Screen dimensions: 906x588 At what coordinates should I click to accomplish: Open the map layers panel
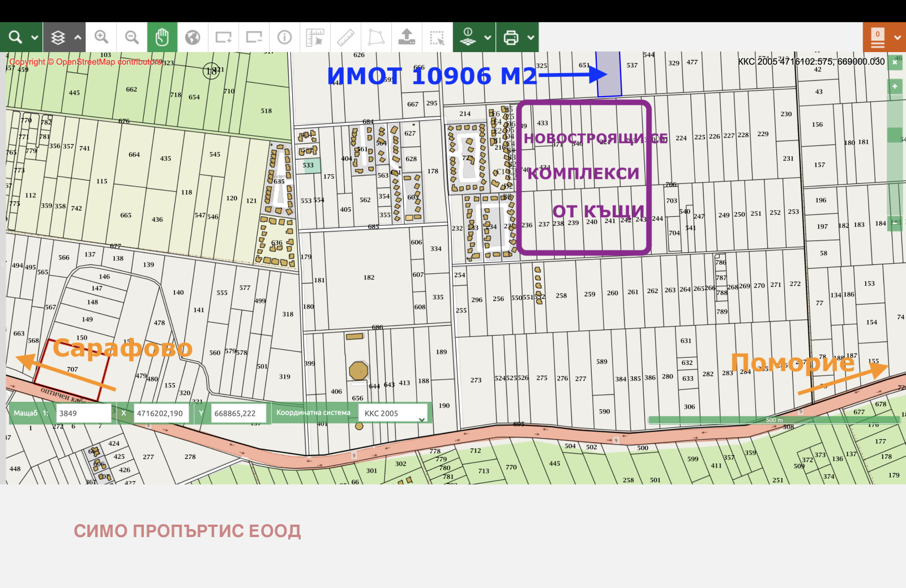[58, 37]
